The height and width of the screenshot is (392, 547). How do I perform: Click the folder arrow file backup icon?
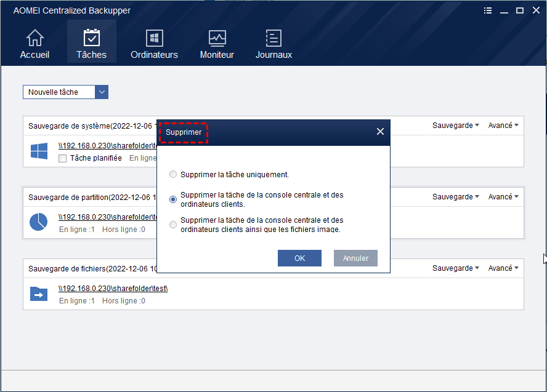coord(39,294)
